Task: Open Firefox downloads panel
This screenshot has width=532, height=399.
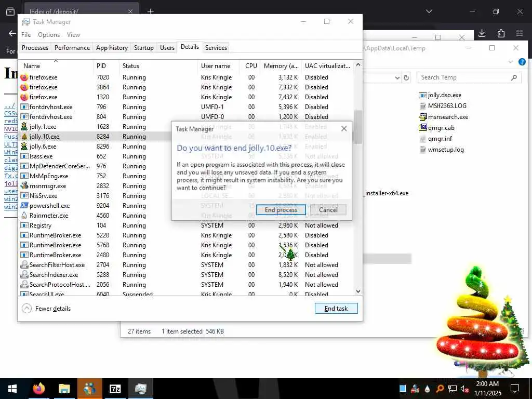Action: [x=482, y=33]
